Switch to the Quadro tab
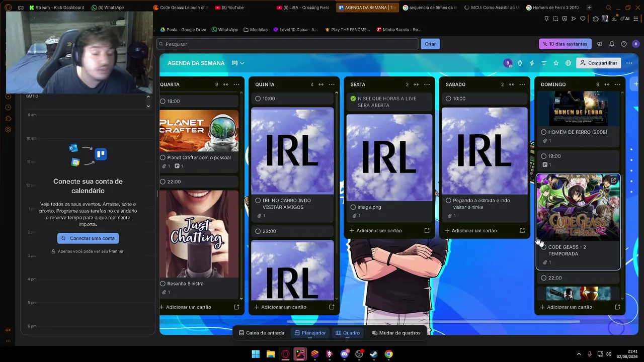Screen dimensions: 644x362 [348, 333]
